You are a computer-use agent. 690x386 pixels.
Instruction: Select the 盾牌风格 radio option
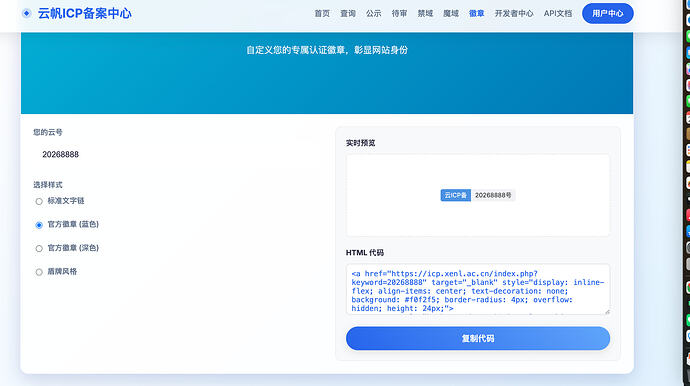[x=39, y=272]
